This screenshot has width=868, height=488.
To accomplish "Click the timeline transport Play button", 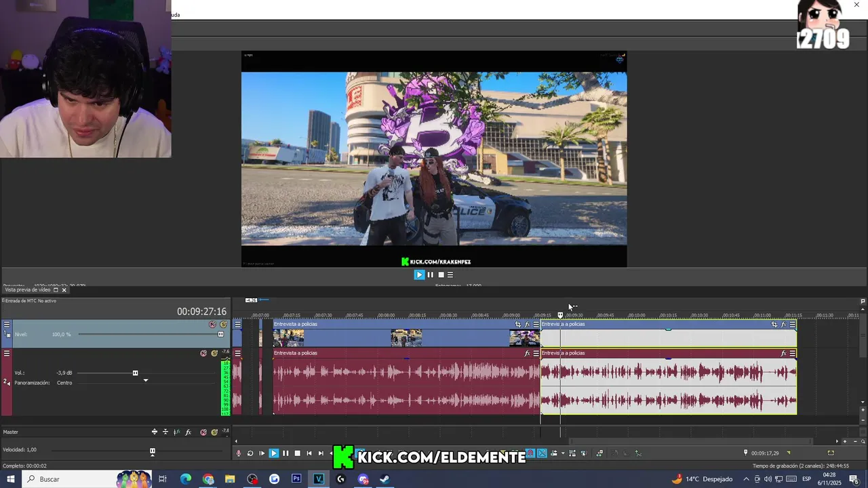I will click(273, 453).
